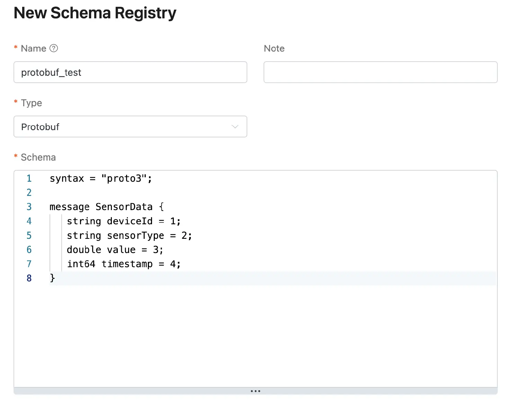Click line number 1 in the editor gutter
This screenshot has width=532, height=406.
[29, 178]
